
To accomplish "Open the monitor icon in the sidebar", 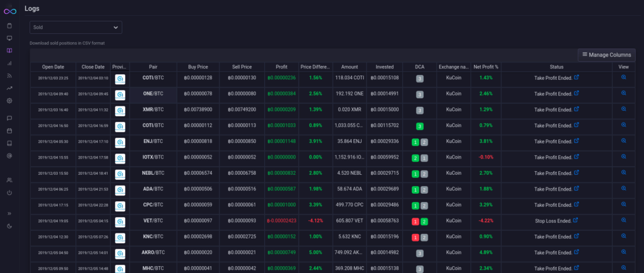I will tap(9, 38).
